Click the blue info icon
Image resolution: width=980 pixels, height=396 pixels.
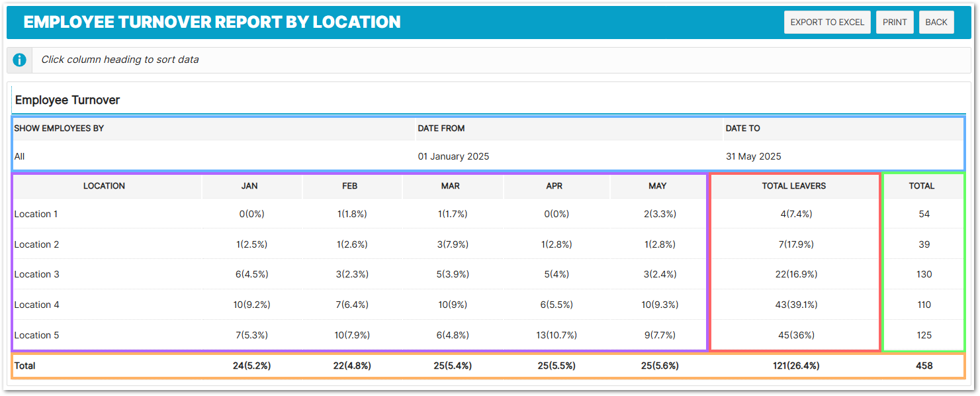(20, 60)
